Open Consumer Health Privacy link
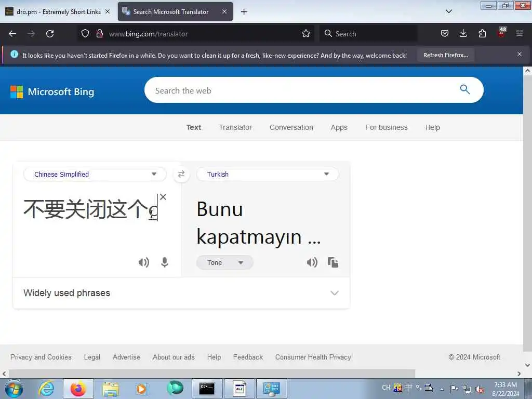The width and height of the screenshot is (532, 399). coord(313,357)
